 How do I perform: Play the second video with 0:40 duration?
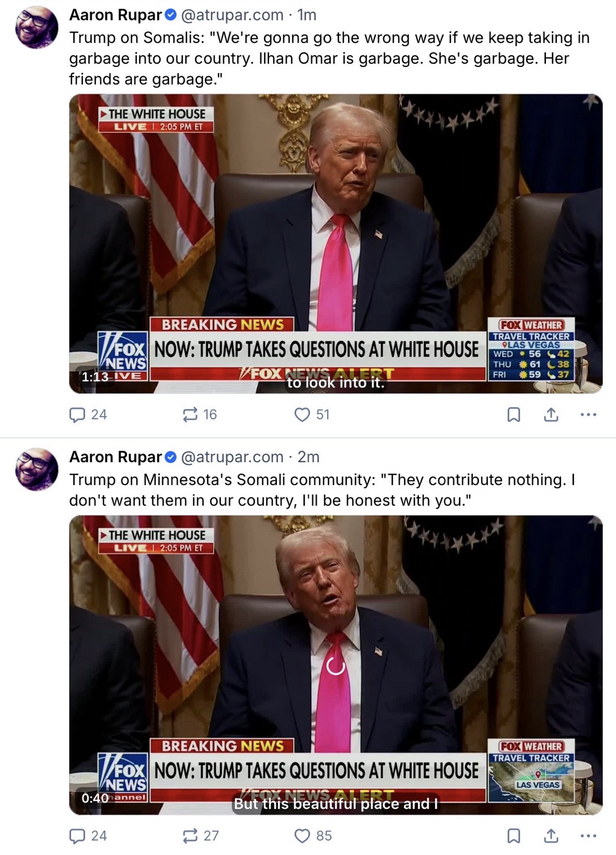coord(335,665)
